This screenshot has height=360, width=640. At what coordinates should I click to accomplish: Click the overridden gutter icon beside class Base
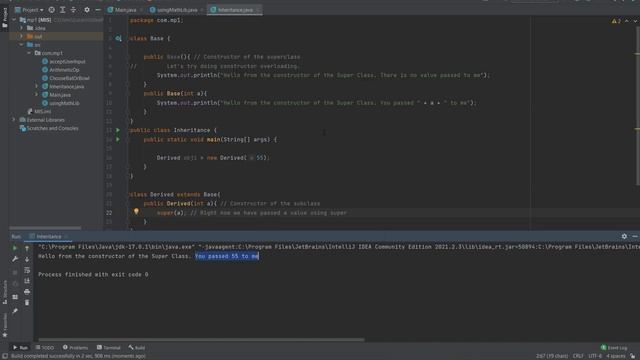118,38
